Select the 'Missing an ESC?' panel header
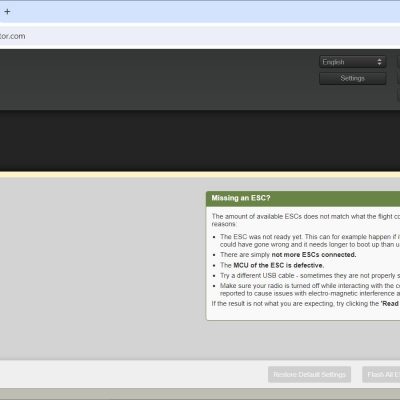Screen dimensions: 400x400 (x=303, y=198)
